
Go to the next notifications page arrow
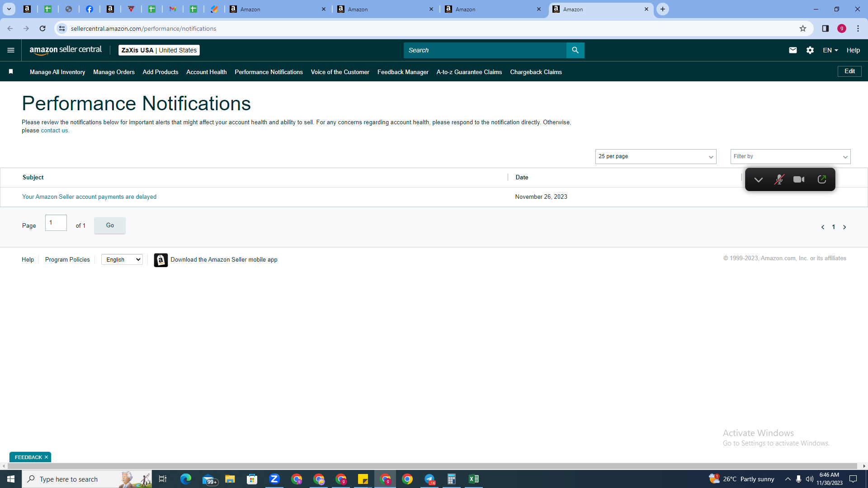coord(844,227)
